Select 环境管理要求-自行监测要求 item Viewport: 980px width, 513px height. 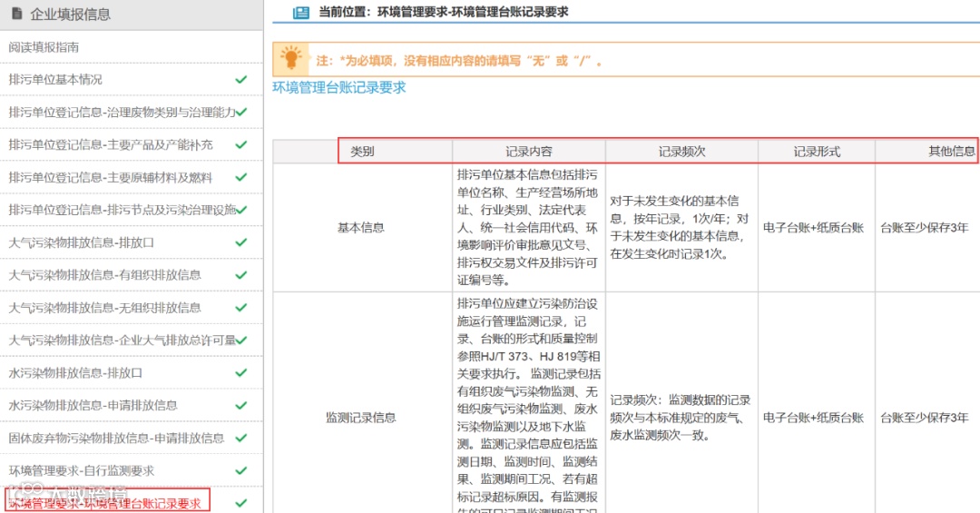(x=82, y=470)
